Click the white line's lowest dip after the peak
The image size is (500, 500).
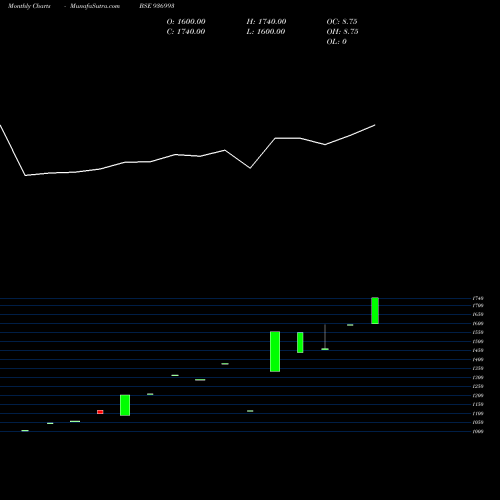pyautogui.click(x=250, y=168)
